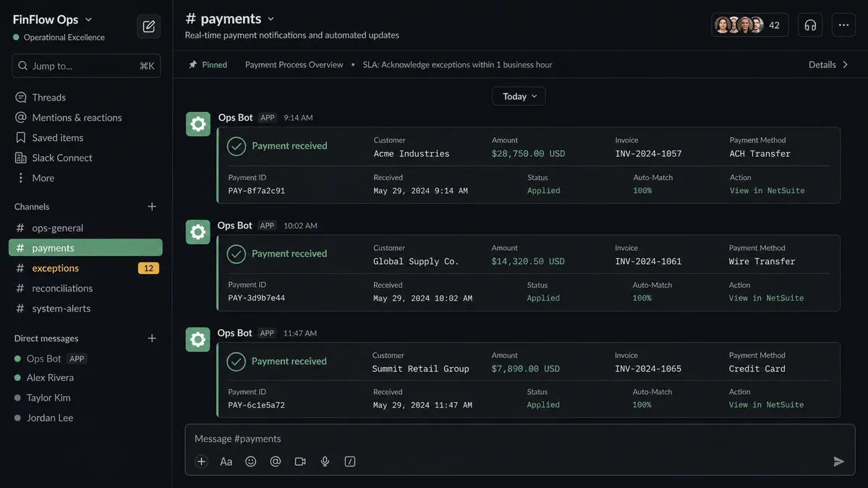This screenshot has width=868, height=488.
Task: Click the checkmark icon on Global Supply payment
Action: tap(237, 254)
